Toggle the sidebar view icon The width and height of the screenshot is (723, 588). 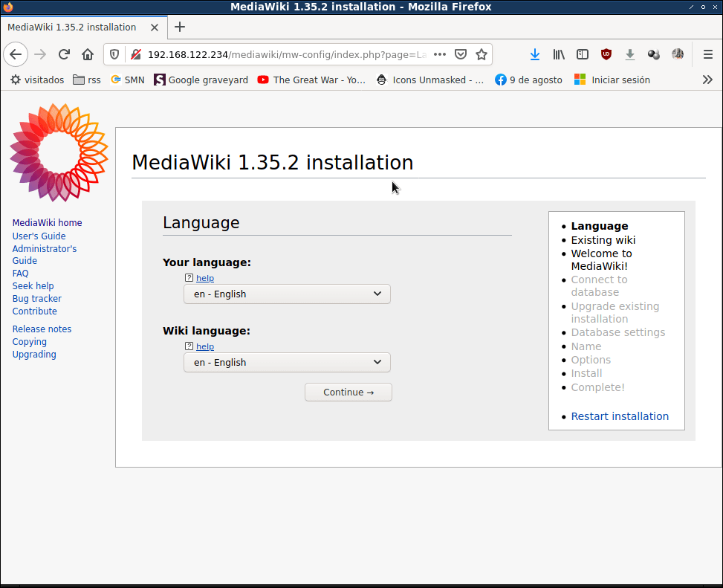[x=583, y=54]
